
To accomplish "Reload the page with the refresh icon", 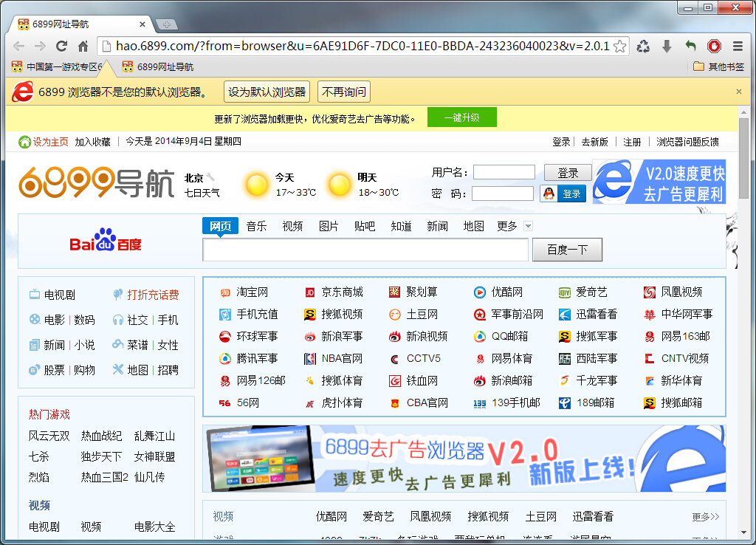I will 61,47.
